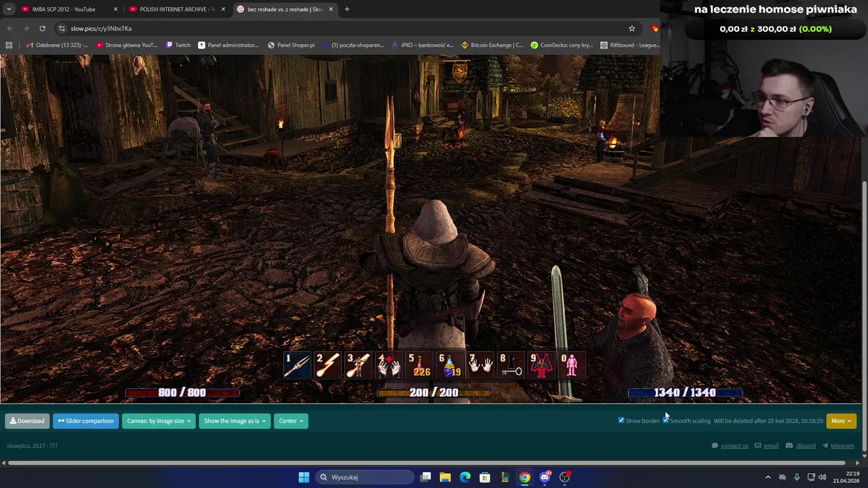The width and height of the screenshot is (868, 488).
Task: Open Discord from the taskbar
Action: [545, 477]
